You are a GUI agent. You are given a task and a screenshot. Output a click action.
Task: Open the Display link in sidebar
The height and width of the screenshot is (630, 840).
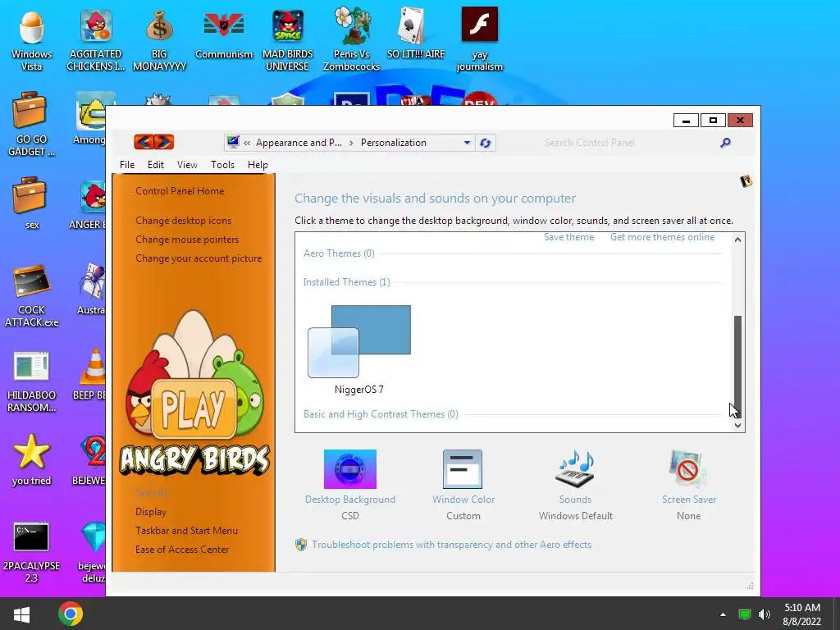(x=151, y=512)
